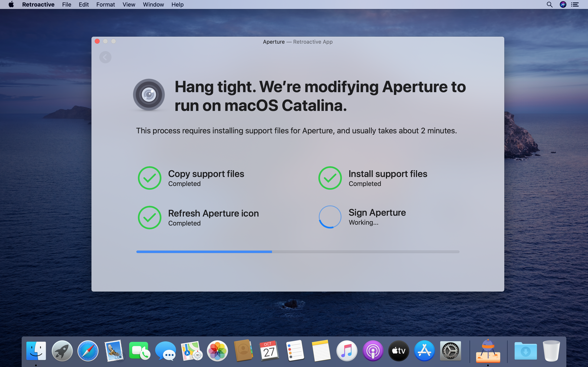
Task: Click the Sign Aperture progress spinner
Action: pyautogui.click(x=330, y=217)
